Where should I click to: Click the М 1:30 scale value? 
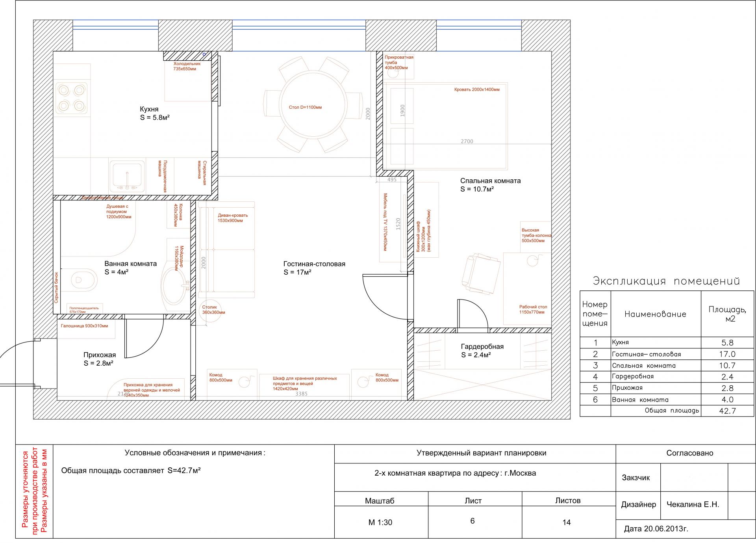pyautogui.click(x=380, y=523)
